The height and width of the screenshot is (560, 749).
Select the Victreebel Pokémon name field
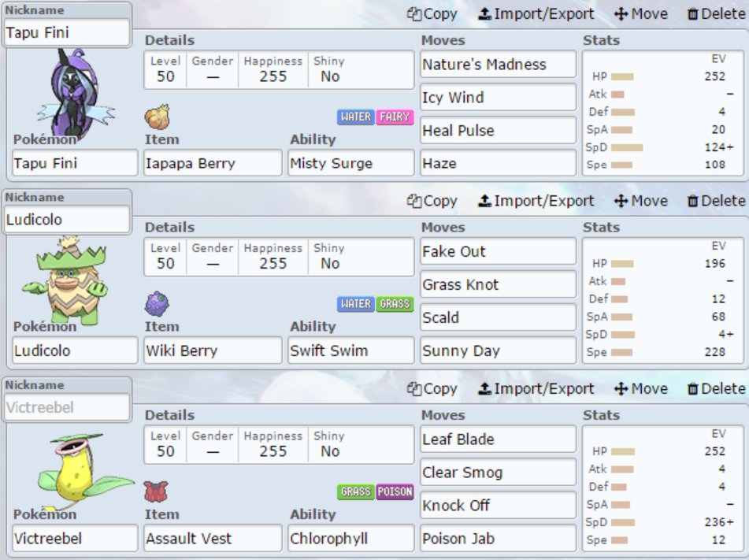[75, 538]
